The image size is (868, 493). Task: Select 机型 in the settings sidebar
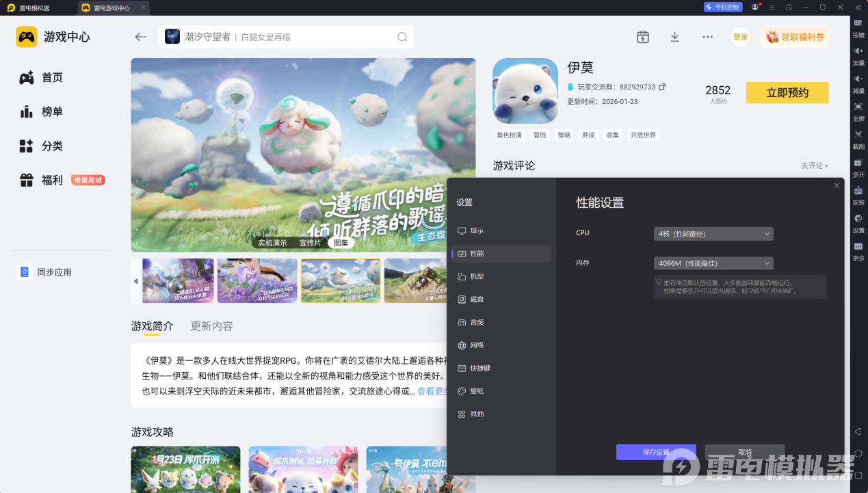point(501,277)
